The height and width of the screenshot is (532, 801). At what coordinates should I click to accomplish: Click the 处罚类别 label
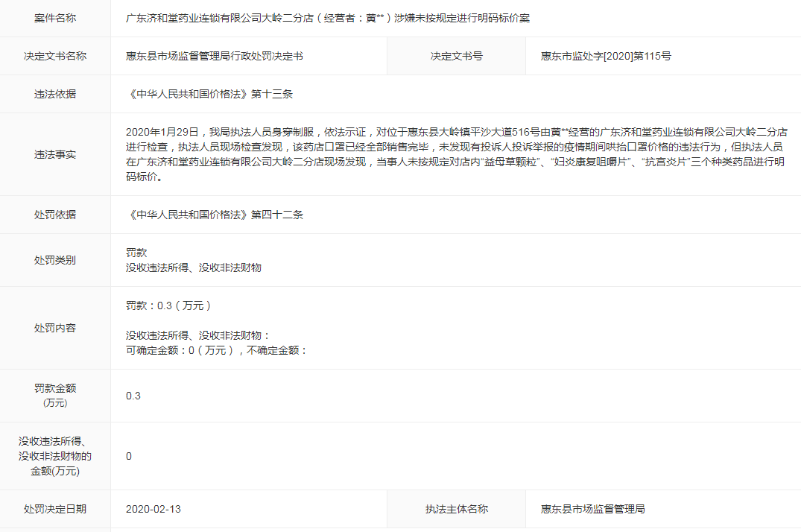55,260
